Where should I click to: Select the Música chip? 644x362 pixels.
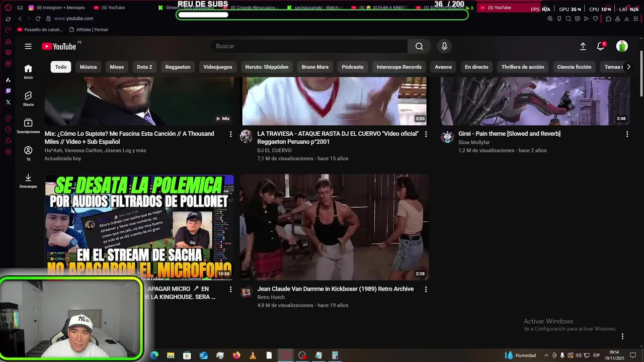(88, 67)
